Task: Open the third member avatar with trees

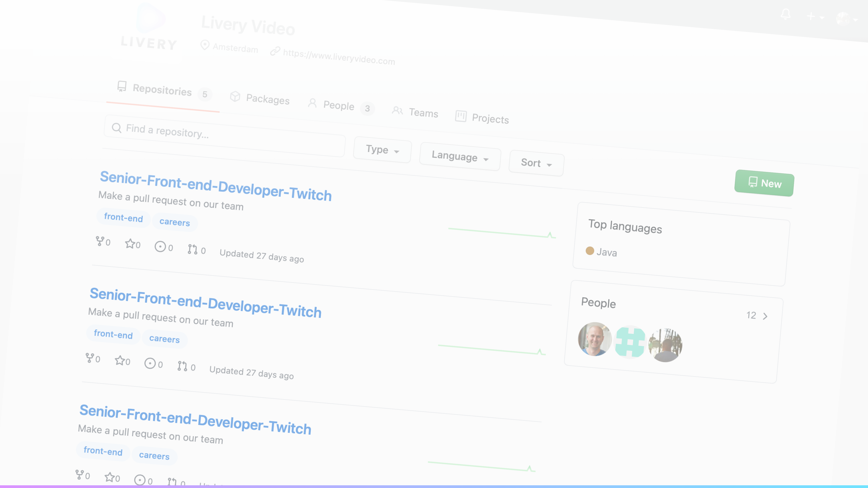Action: tap(665, 345)
